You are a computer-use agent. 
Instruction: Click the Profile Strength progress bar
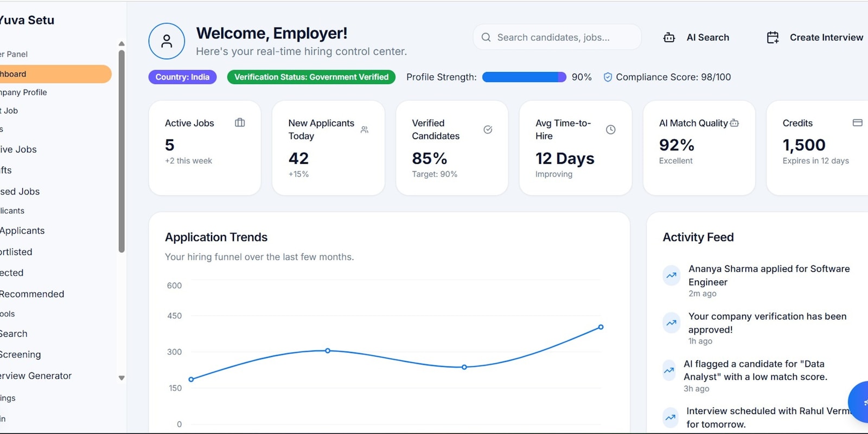[524, 77]
